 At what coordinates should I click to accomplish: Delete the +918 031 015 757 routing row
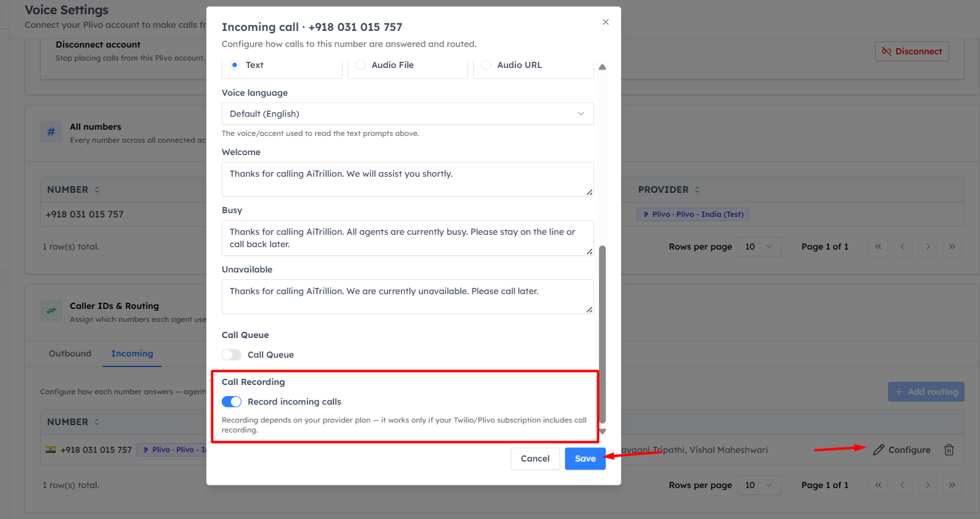point(949,450)
